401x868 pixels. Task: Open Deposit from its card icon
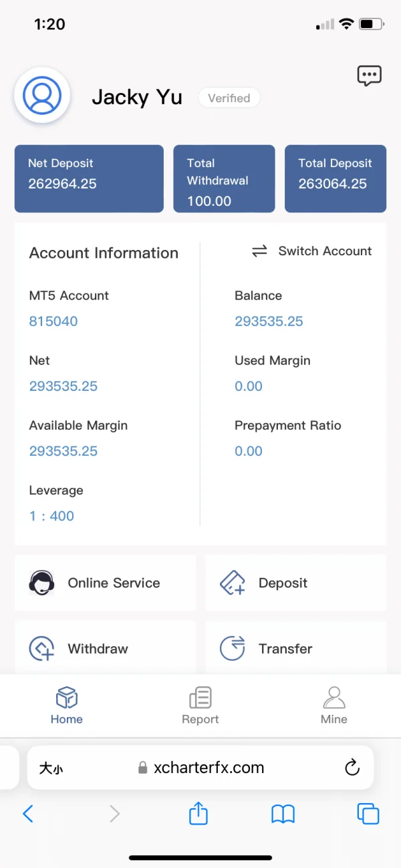coord(233,583)
